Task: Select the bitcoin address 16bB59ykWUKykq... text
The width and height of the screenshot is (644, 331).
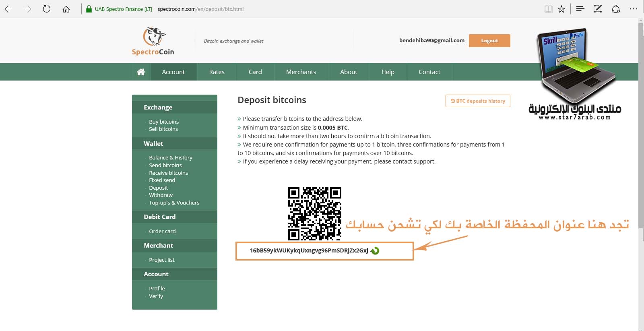Action: click(x=309, y=250)
